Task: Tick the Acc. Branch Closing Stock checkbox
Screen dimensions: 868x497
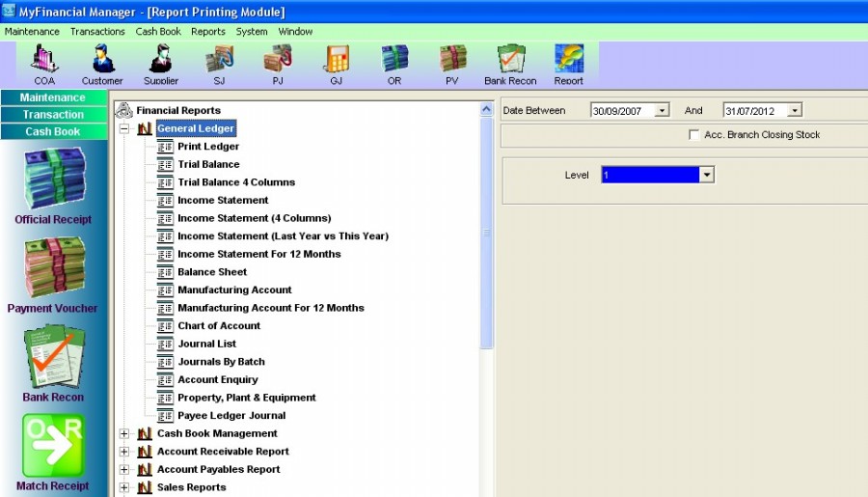Action: 693,135
